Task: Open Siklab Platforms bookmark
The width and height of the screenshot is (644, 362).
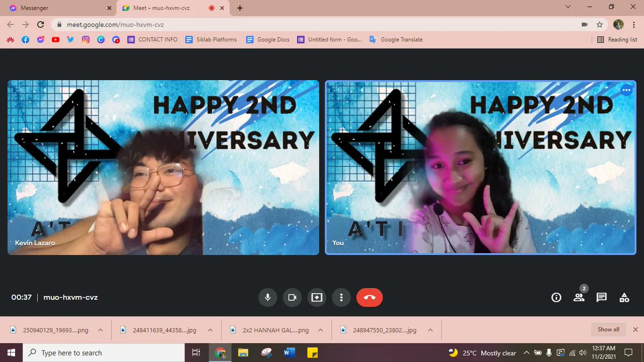Action: 211,39
